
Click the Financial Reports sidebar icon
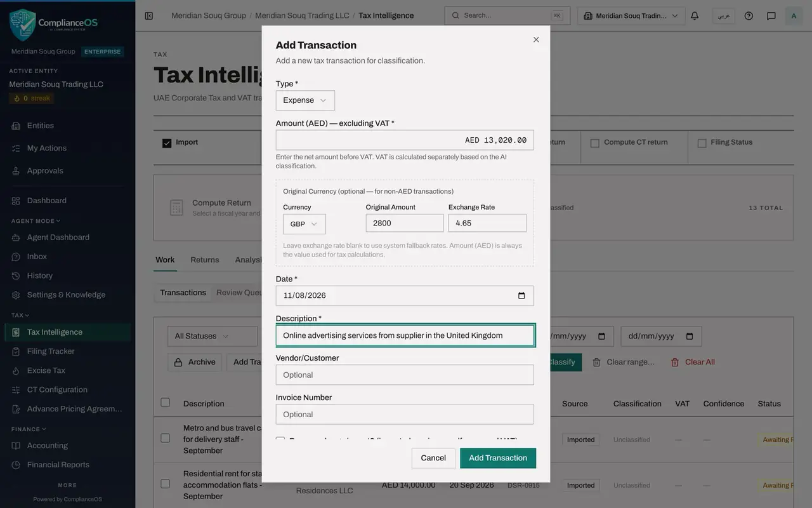16,465
